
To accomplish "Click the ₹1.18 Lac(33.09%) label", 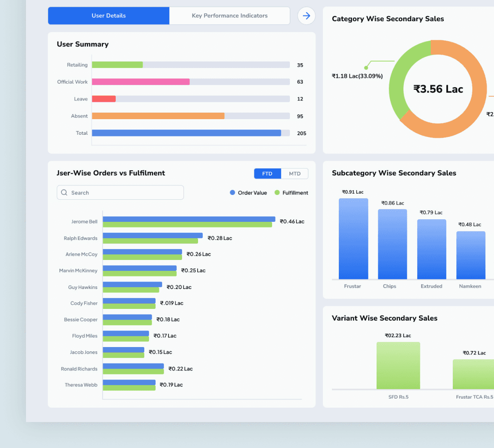I will click(x=357, y=76).
